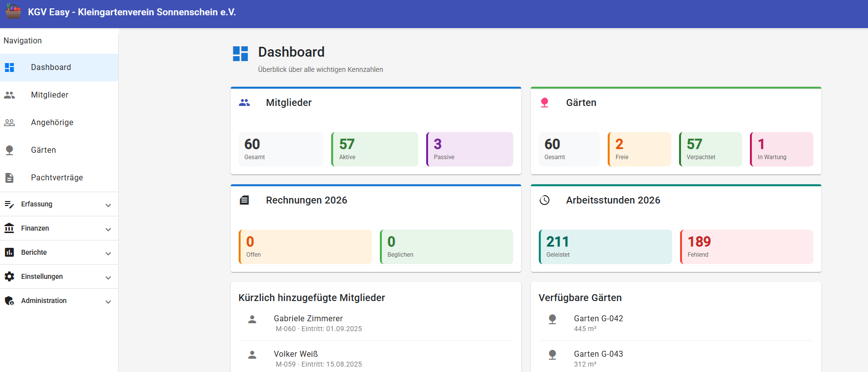Click the Verfügbare Gärten heading
The height and width of the screenshot is (372, 868).
coord(580,298)
